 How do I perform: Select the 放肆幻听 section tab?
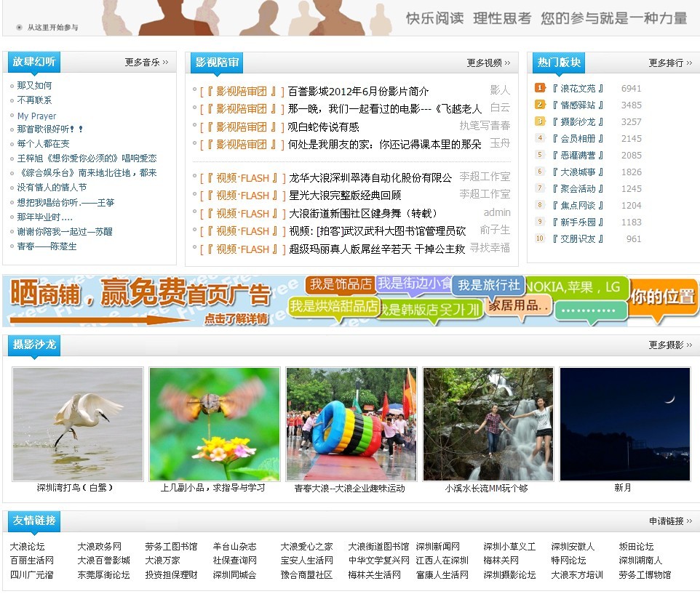point(34,62)
